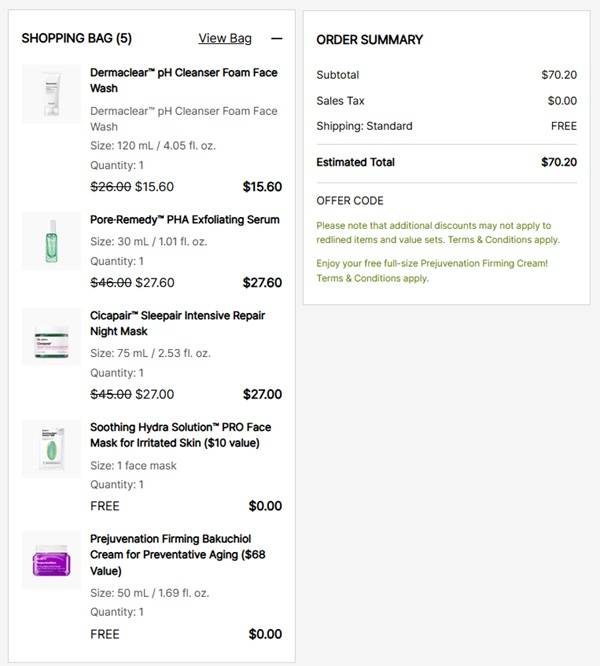Viewport: 600px width, 666px height.
Task: Open the Soothing Hydra Solution PRO Face Mask title
Action: [180, 435]
